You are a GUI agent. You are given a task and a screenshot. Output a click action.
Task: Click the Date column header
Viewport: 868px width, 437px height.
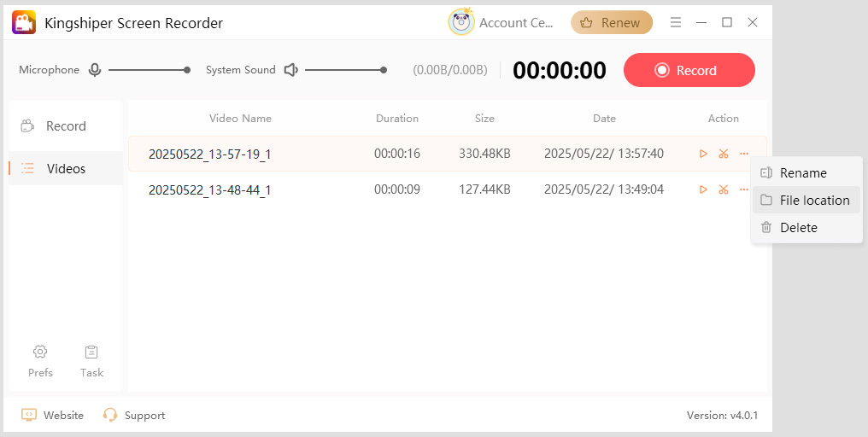[x=604, y=119]
